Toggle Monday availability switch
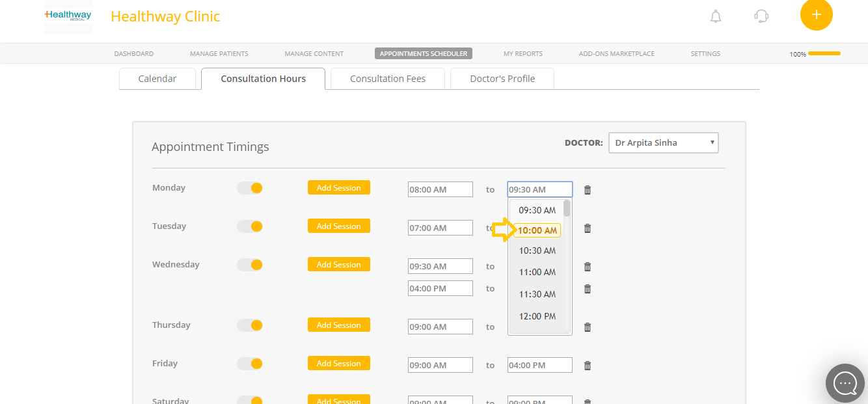 [250, 188]
